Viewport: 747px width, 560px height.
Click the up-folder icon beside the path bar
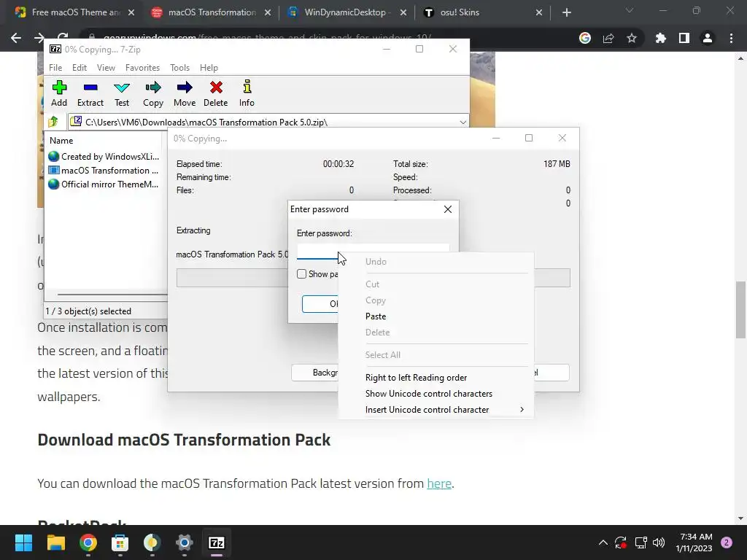[53, 122]
